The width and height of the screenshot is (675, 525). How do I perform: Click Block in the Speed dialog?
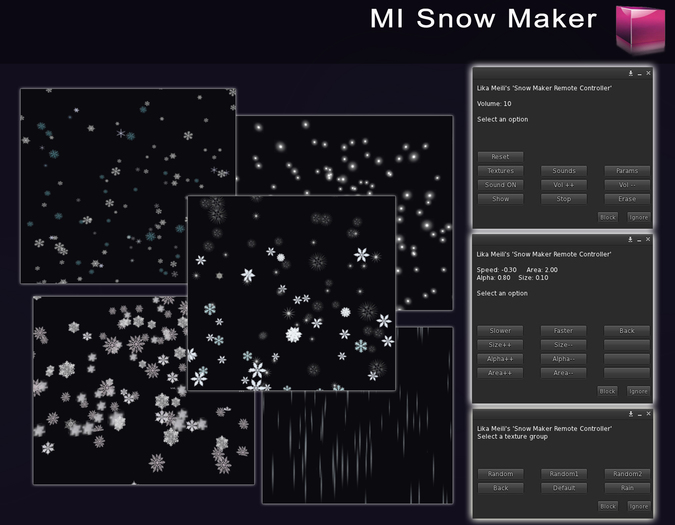pos(607,391)
